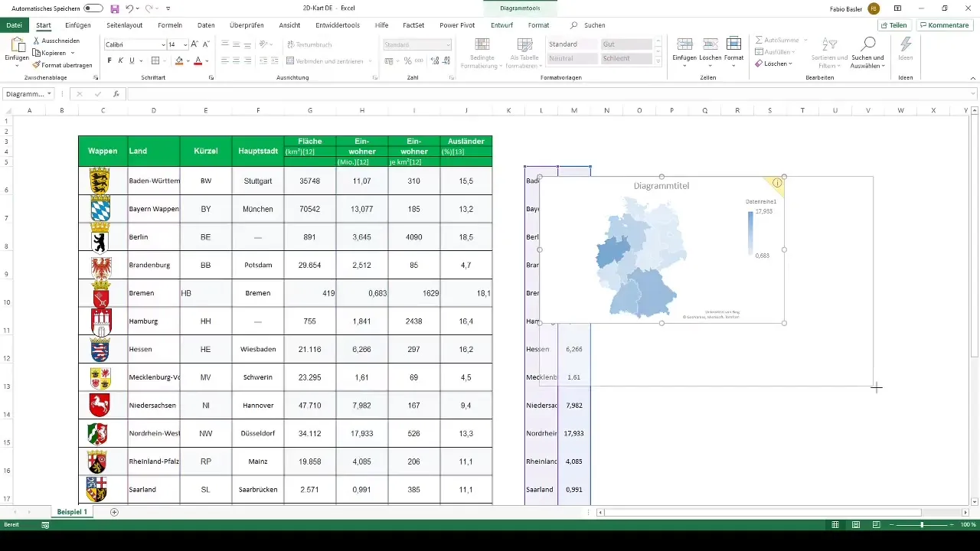Select the cell containing Stuttgart
Viewport: 980px width, 551px height.
click(258, 181)
